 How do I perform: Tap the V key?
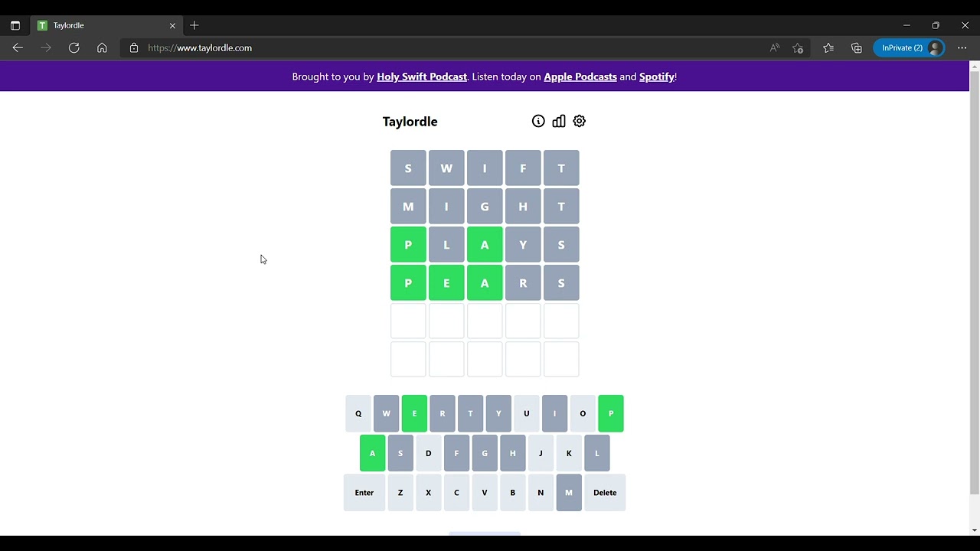point(485,493)
